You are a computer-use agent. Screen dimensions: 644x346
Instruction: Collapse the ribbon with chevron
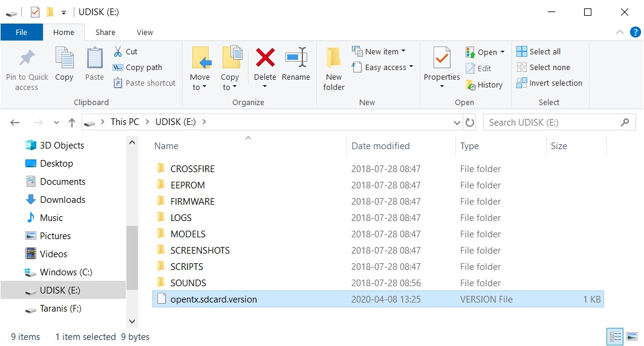pos(619,32)
